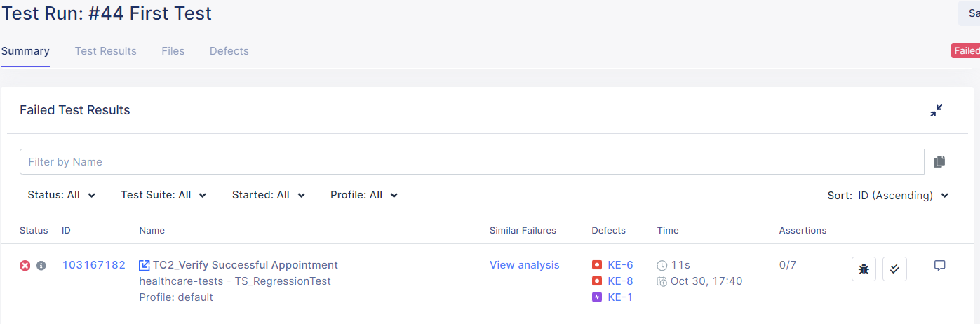The height and width of the screenshot is (324, 980).
Task: Expand the Status: All filter dropdown
Action: point(62,195)
